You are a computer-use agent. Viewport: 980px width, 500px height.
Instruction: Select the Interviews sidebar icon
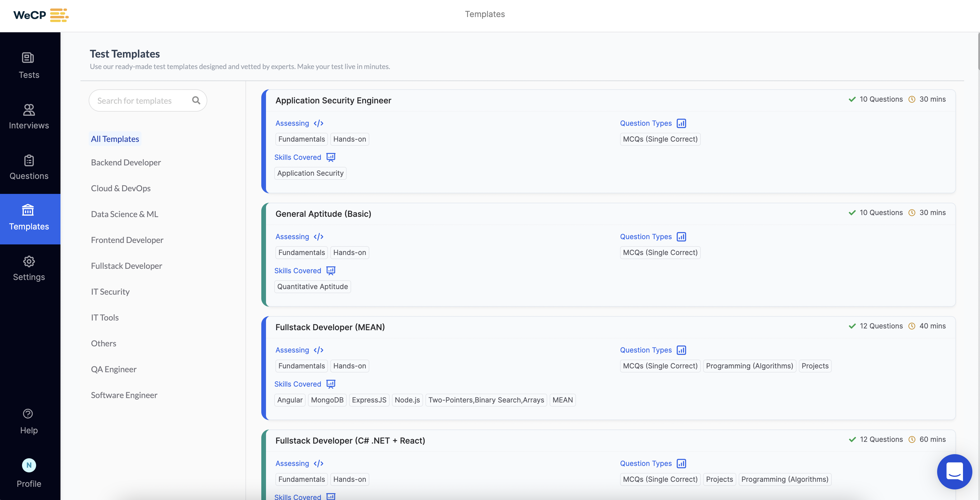click(28, 115)
